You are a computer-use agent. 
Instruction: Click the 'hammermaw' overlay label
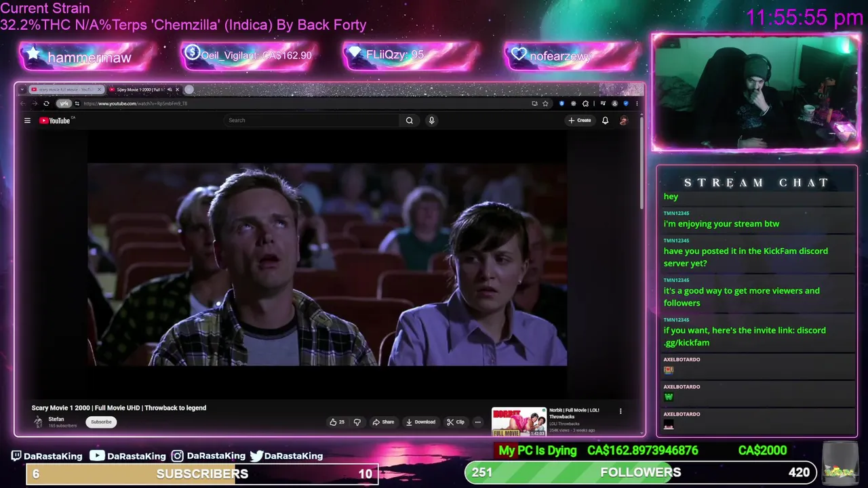click(x=89, y=57)
